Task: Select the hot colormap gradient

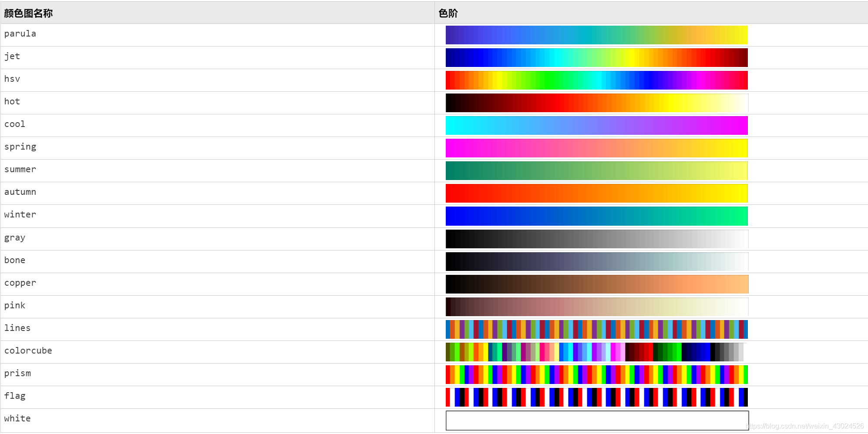Action: tap(596, 103)
